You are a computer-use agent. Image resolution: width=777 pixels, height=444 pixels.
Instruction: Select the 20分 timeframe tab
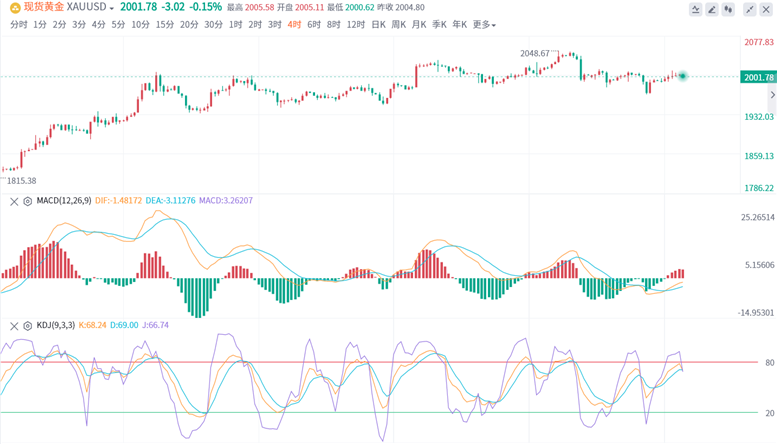pos(189,24)
